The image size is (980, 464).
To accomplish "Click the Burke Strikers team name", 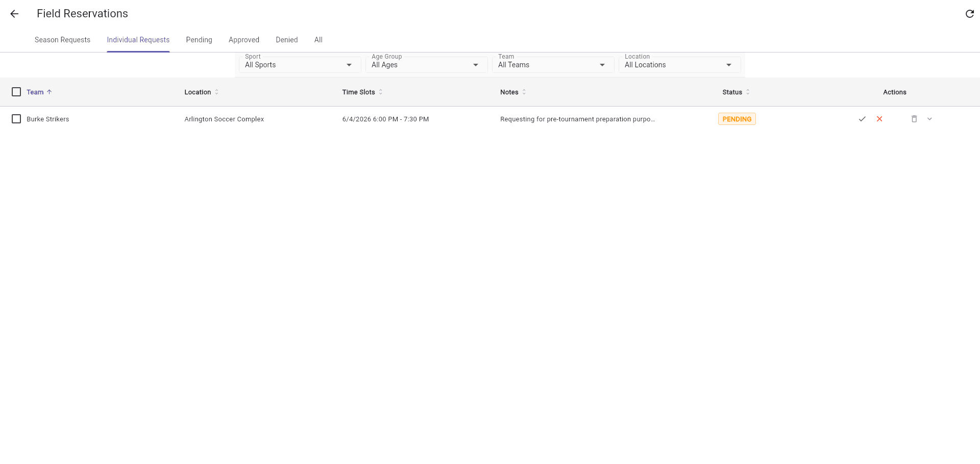I will [48, 119].
